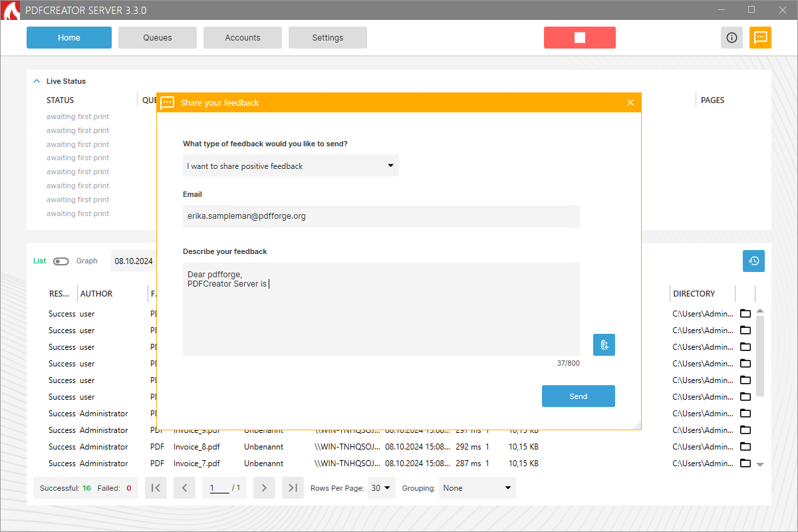
Task: Open folder icon in Invoice_7.pdf row
Action: [x=745, y=464]
